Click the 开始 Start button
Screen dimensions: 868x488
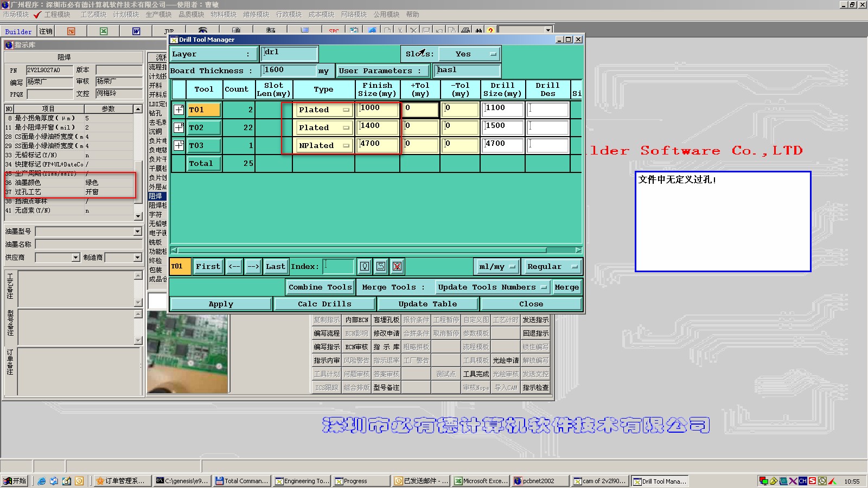tap(15, 481)
